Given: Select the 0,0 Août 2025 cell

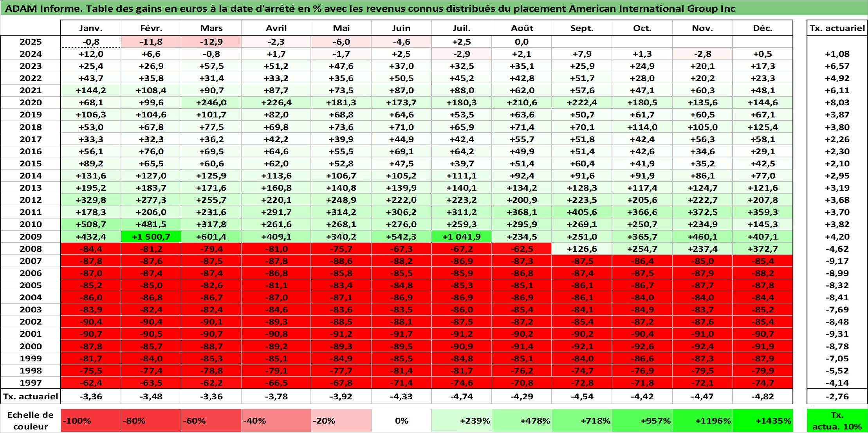Looking at the screenshot, I should click(x=522, y=42).
